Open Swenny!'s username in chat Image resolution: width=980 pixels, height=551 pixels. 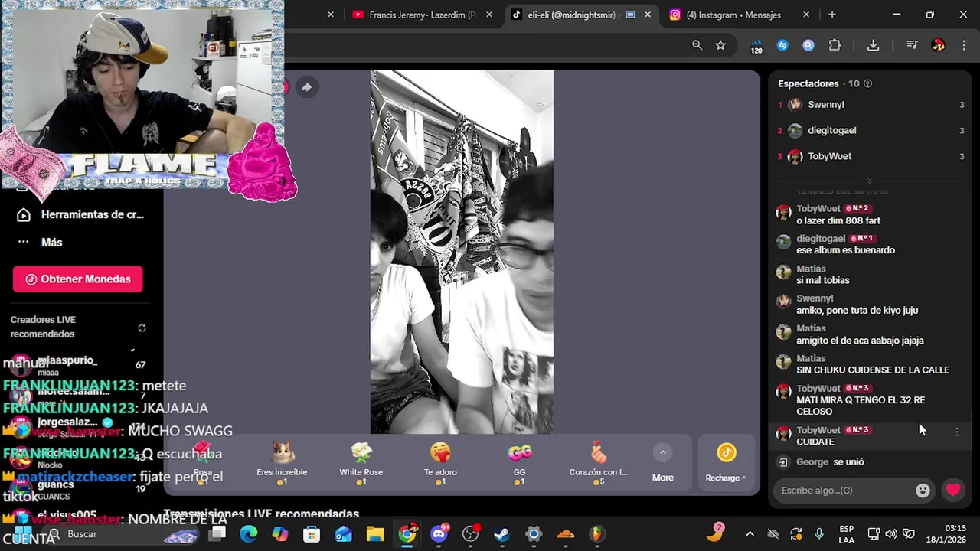[815, 298]
